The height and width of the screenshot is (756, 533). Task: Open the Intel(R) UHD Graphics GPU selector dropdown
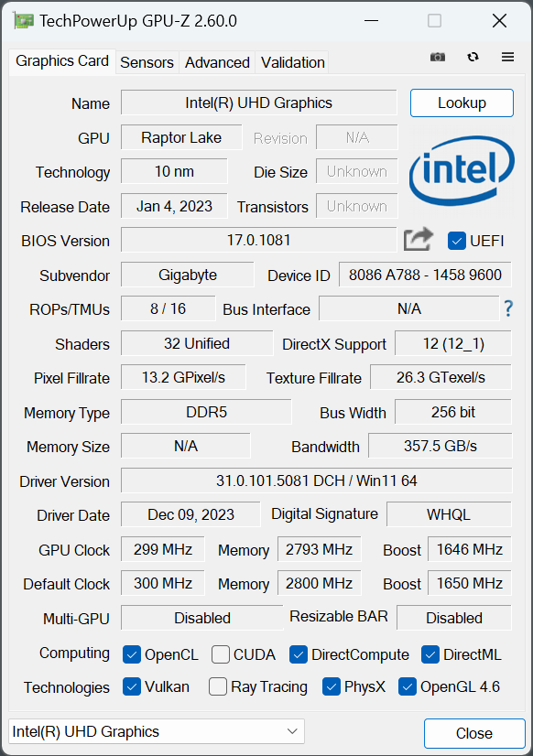(157, 731)
